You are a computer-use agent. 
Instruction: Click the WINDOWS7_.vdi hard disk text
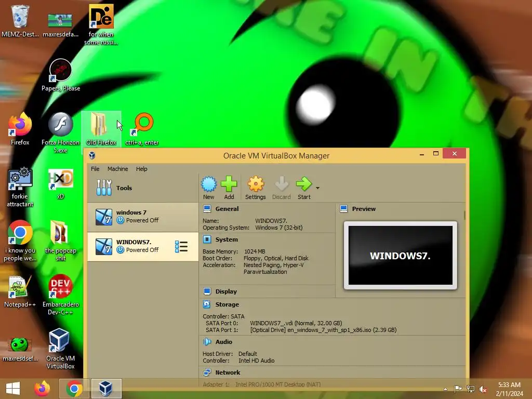coord(296,323)
